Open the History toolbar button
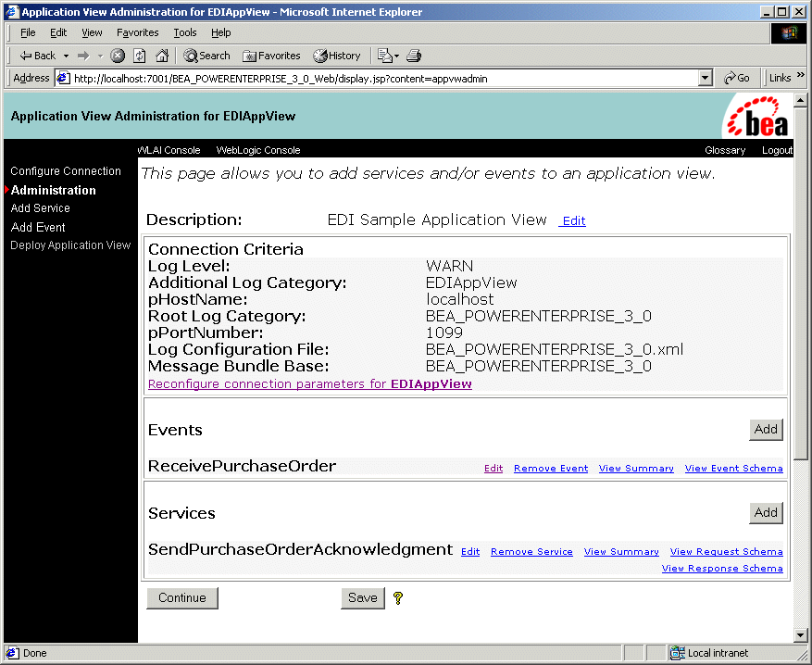Image resolution: width=812 pixels, height=665 pixels. pos(337,56)
